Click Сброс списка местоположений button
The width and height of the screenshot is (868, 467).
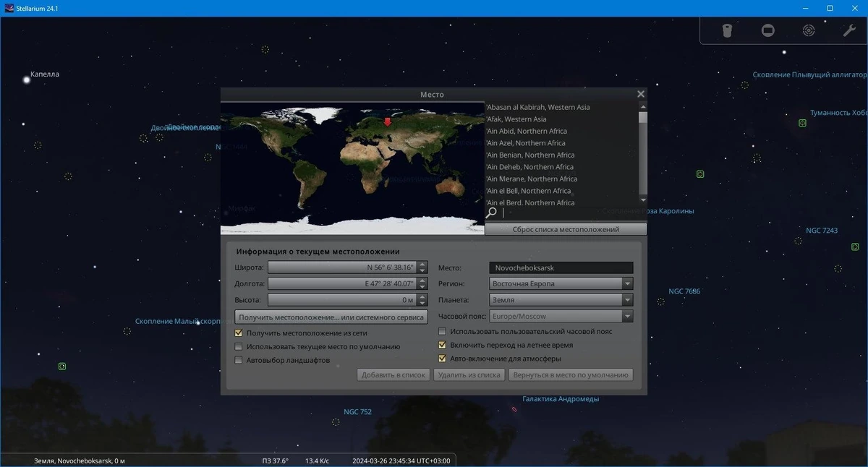pos(566,229)
